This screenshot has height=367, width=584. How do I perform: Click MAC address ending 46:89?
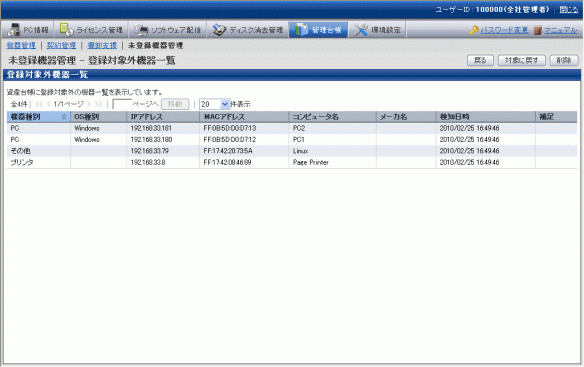pos(227,162)
